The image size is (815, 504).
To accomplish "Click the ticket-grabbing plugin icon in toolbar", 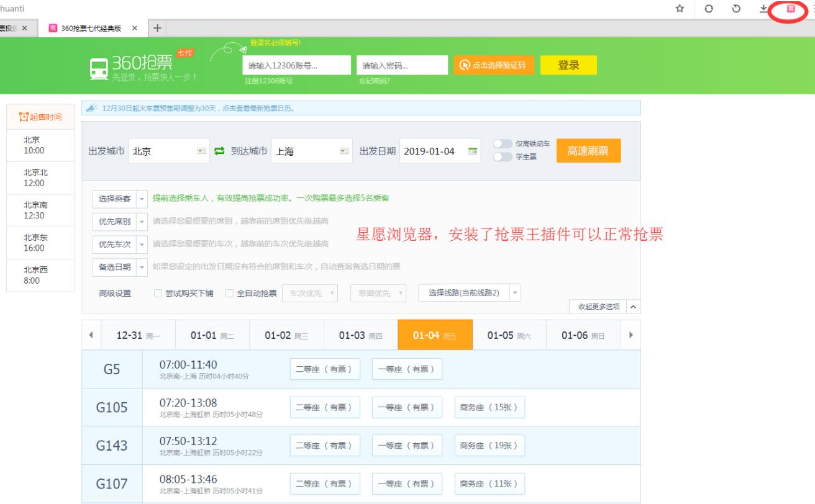I will (x=791, y=9).
